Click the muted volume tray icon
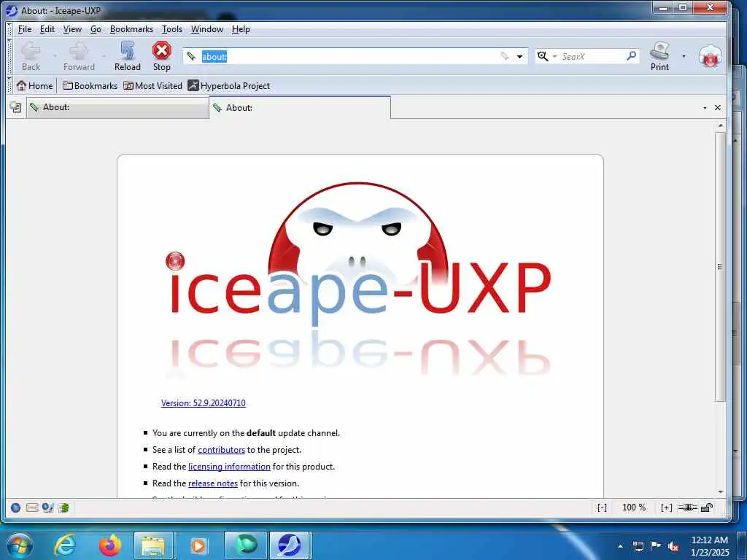This screenshot has height=560, width=747. click(673, 546)
